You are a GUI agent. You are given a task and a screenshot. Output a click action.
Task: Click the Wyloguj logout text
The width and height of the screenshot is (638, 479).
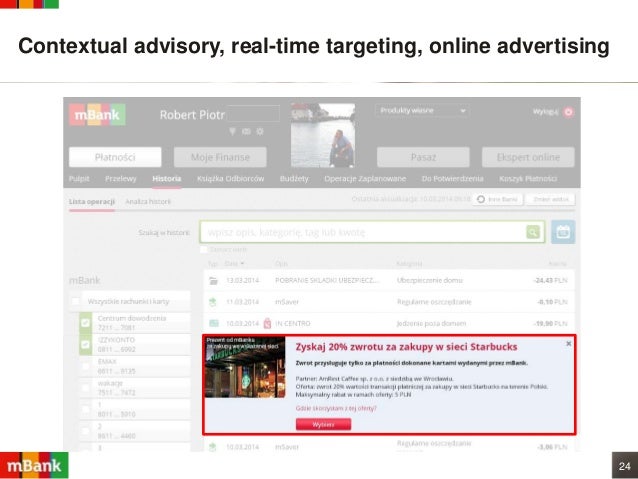click(545, 112)
